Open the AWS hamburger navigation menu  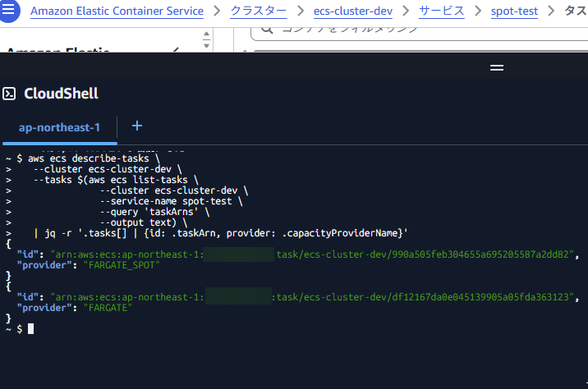pos(8,10)
